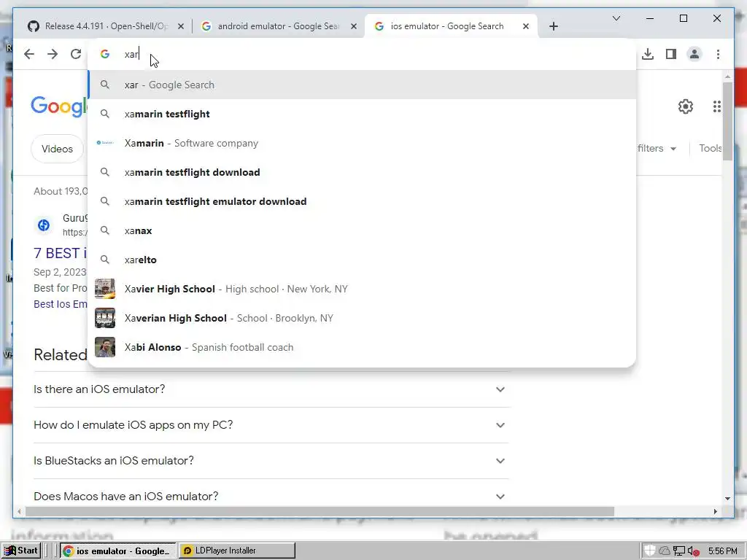
Task: Switch to android emulator Google Search tab
Action: coord(278,26)
